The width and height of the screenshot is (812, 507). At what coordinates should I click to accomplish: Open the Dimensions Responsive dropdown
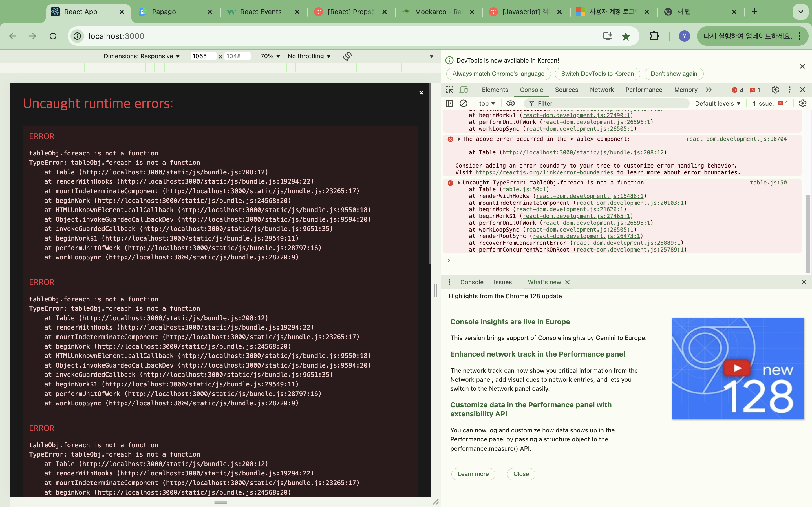click(142, 56)
